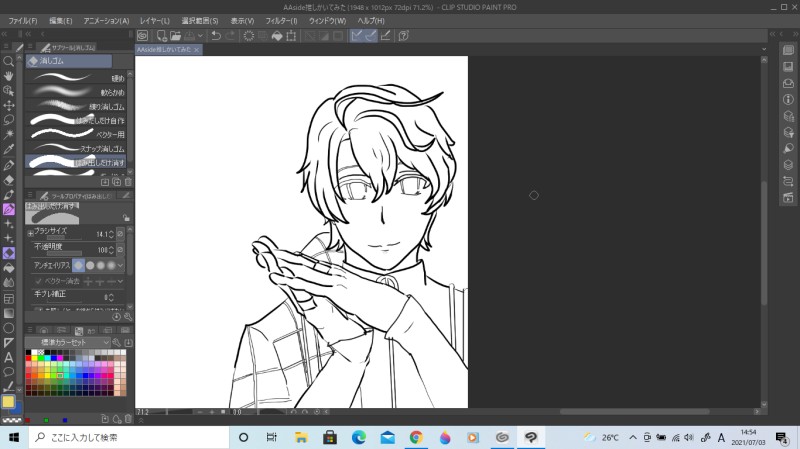Click the yellow main color swatch
Viewport: 800px width, 449px height.
tap(8, 402)
